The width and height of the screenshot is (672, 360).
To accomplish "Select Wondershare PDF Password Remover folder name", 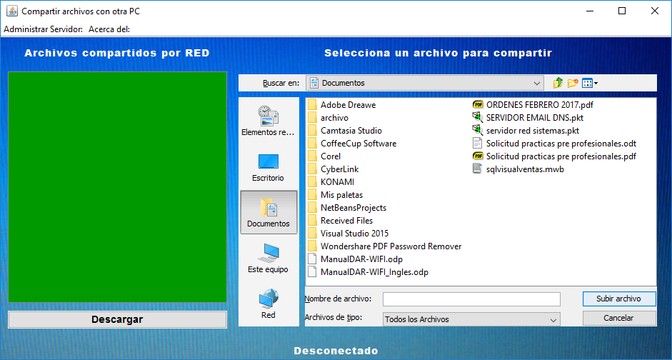I will (x=391, y=246).
